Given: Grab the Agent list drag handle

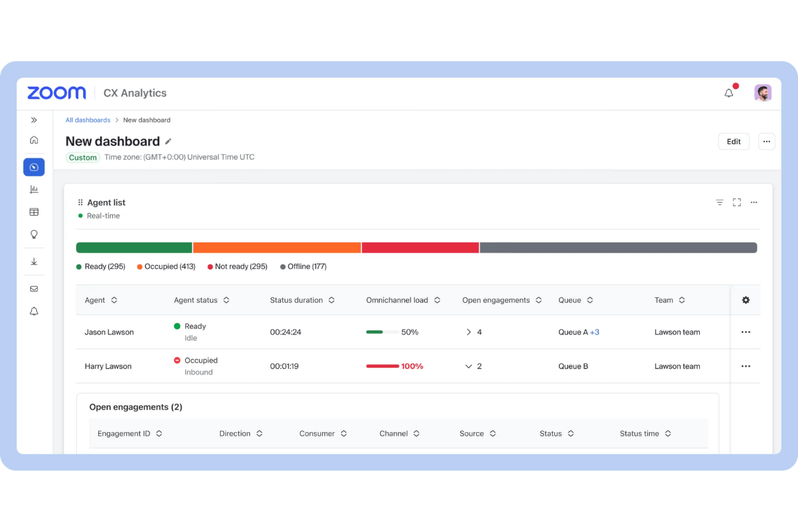Looking at the screenshot, I should [x=80, y=203].
